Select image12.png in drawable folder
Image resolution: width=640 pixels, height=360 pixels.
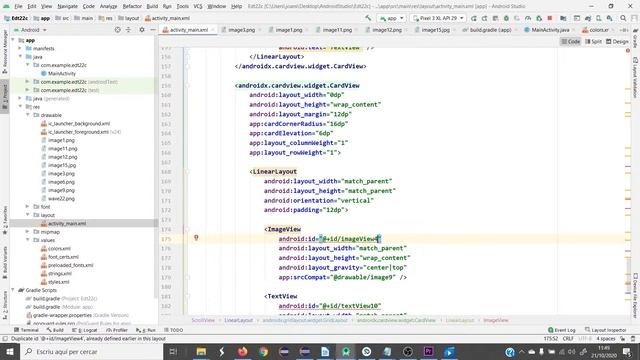[x=62, y=157]
